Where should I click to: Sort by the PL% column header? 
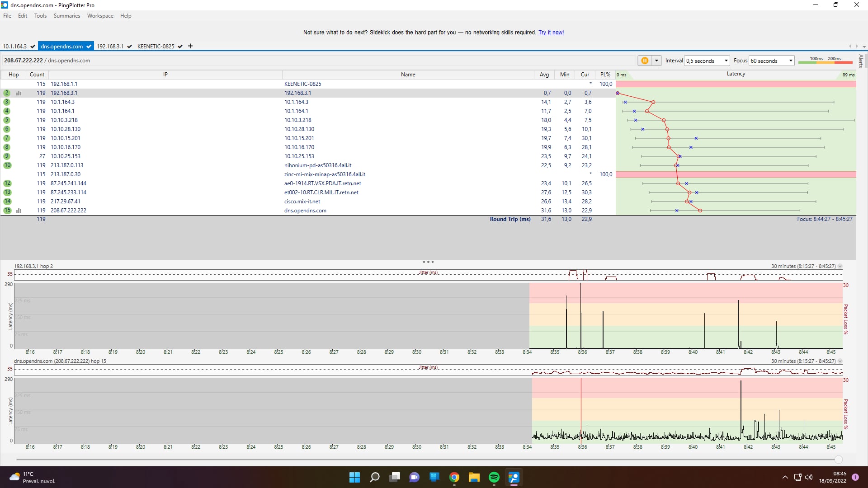click(x=605, y=75)
